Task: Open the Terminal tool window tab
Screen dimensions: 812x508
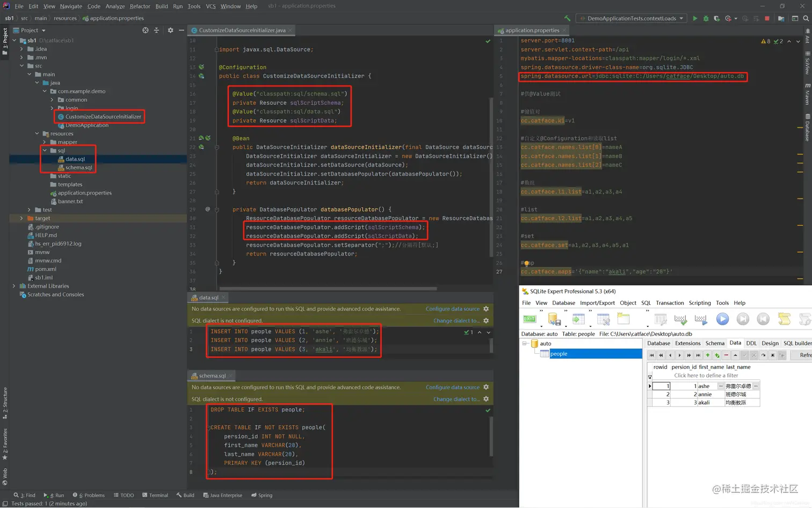Action: (155, 496)
